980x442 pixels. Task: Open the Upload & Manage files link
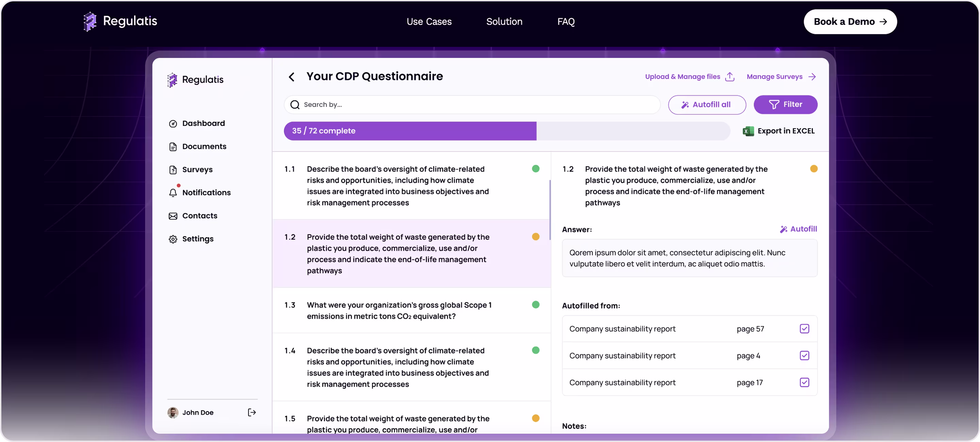click(690, 77)
